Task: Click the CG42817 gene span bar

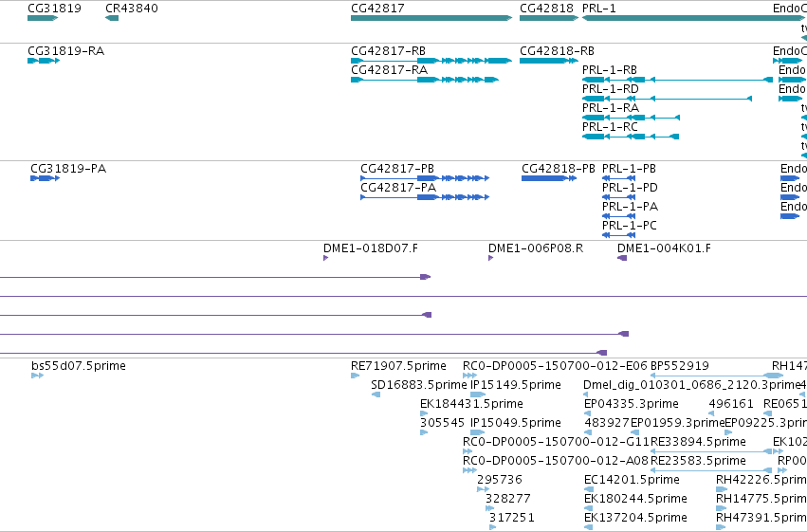Action: coord(431,18)
